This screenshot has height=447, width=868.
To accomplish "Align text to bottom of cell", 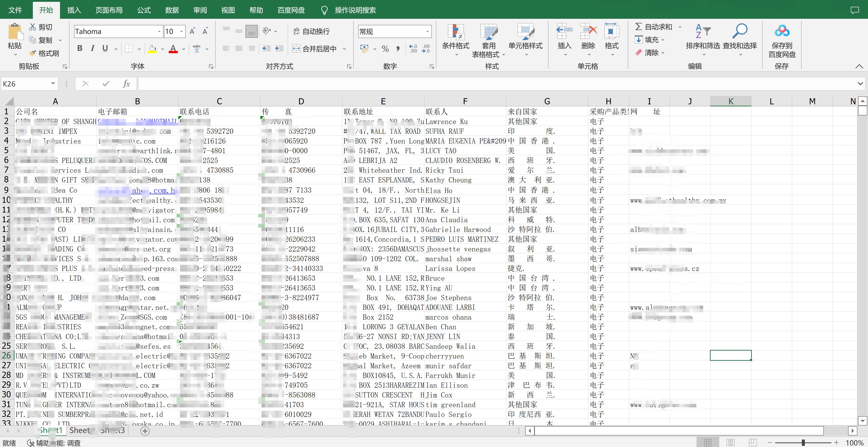I will [251, 31].
